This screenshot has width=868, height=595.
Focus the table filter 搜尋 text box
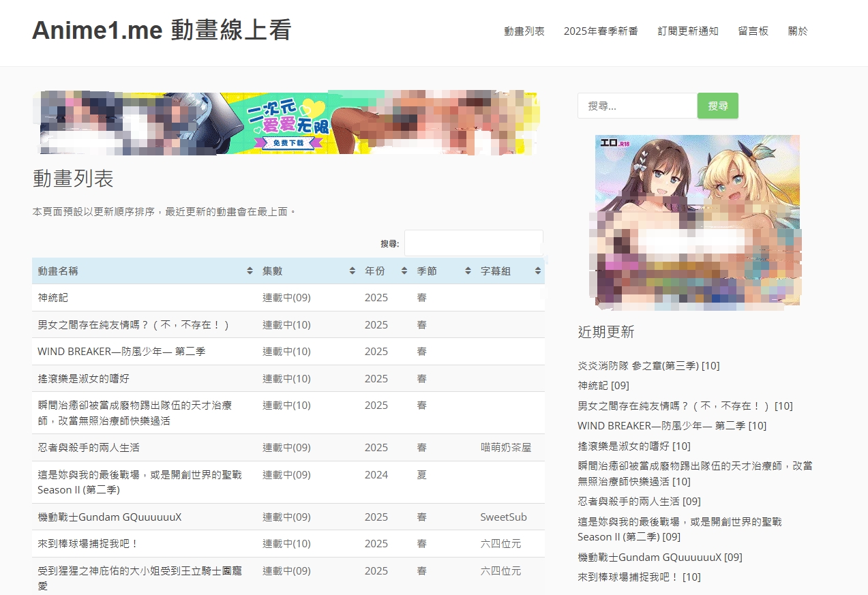pos(473,243)
